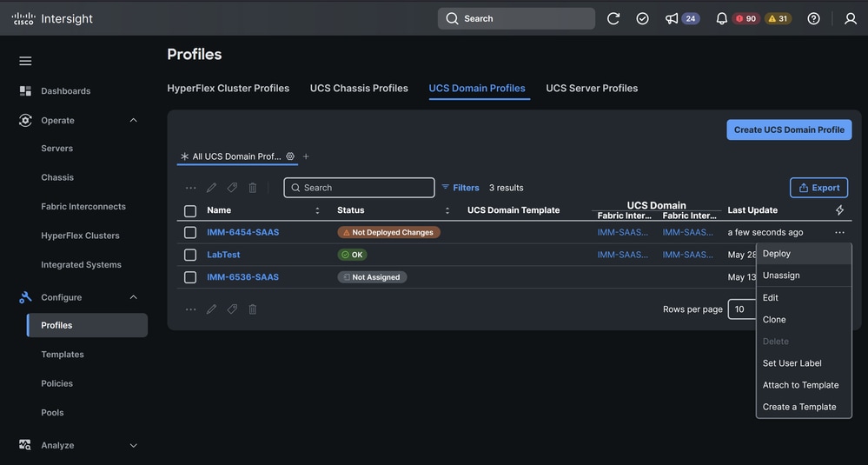The width and height of the screenshot is (868, 465).
Task: Click the top toolbar delete trash icon
Action: click(253, 188)
